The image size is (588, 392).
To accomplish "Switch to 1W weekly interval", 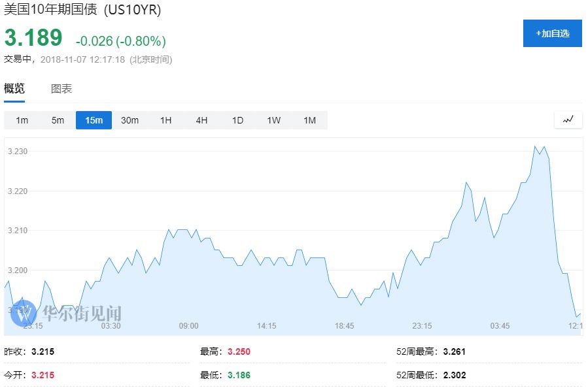I will pos(273,120).
